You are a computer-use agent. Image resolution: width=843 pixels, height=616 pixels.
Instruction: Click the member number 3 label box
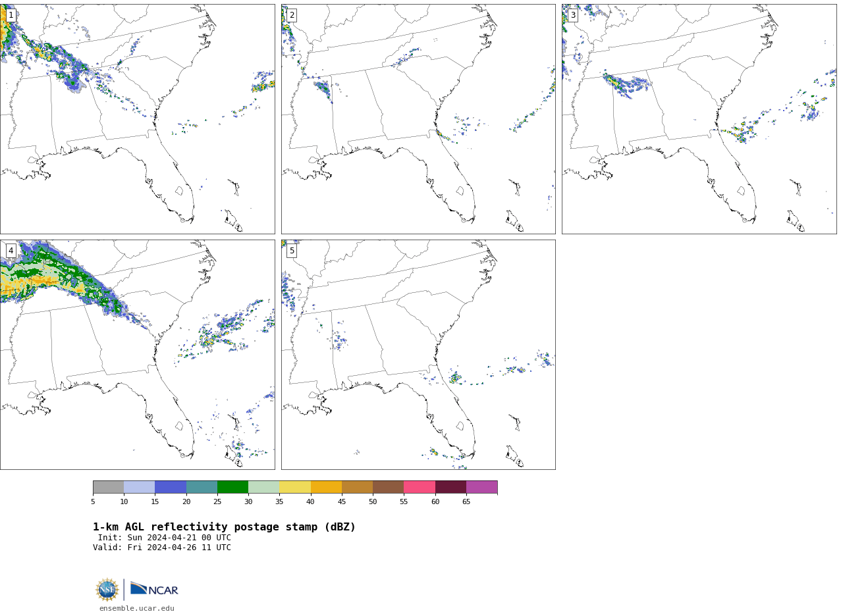(x=572, y=15)
